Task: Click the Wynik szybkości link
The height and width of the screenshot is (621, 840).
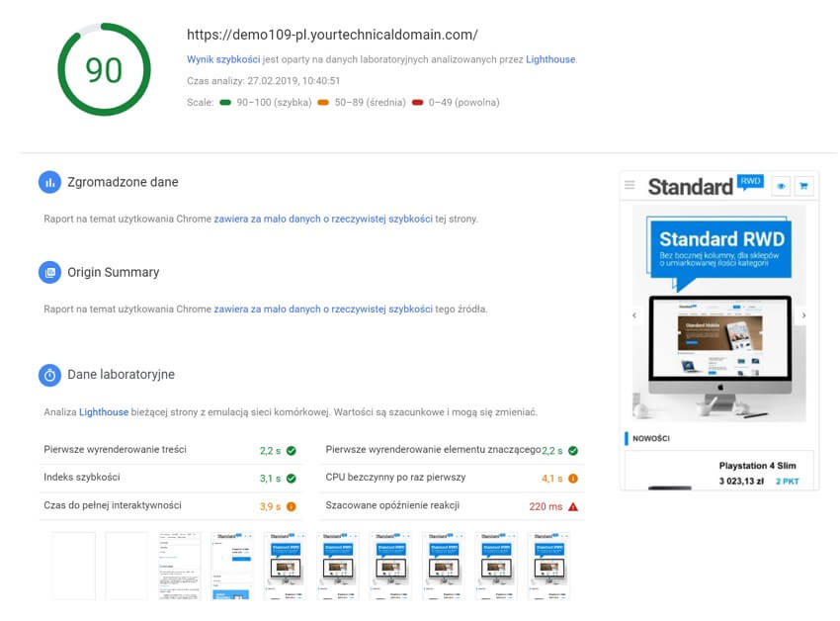Action: click(x=221, y=59)
